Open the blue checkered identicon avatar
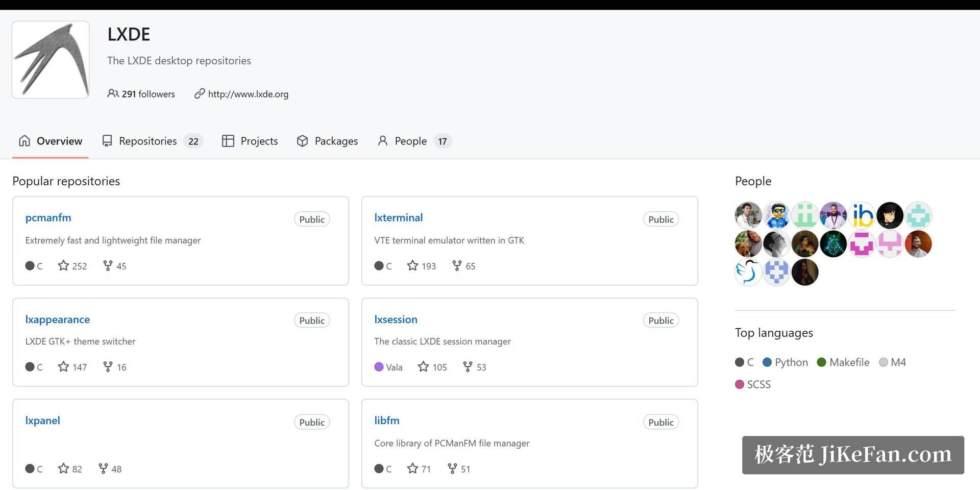This screenshot has height=490, width=980. click(777, 272)
